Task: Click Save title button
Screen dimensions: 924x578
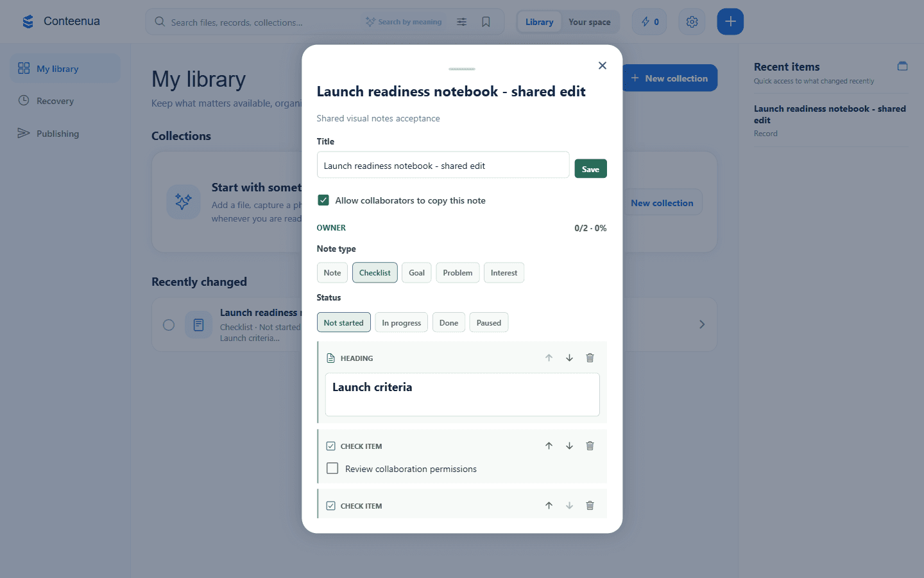Action: pos(590,169)
